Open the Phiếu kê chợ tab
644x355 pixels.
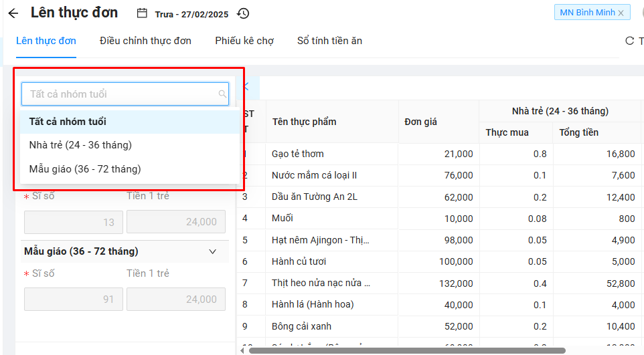244,41
